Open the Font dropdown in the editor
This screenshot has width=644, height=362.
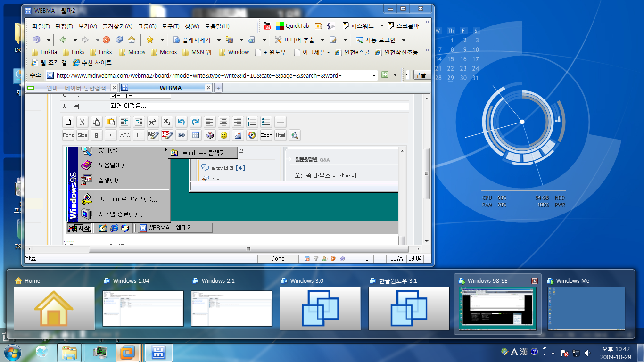tap(68, 135)
